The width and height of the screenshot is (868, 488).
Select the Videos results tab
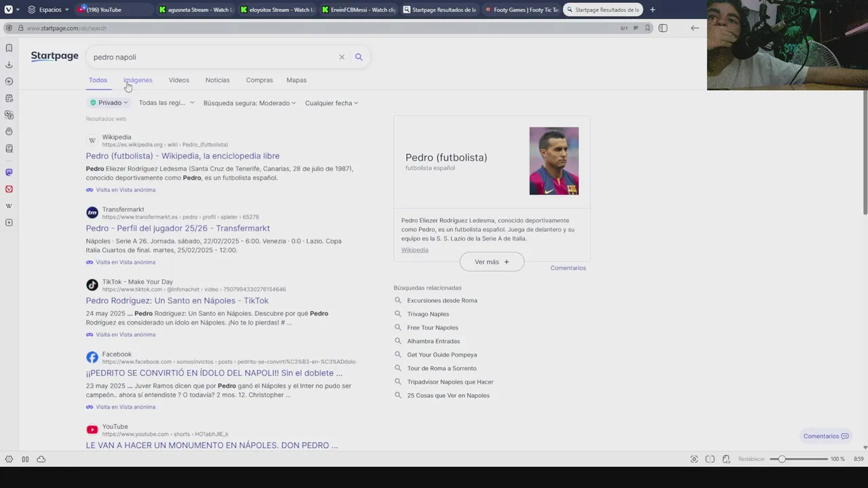[179, 80]
